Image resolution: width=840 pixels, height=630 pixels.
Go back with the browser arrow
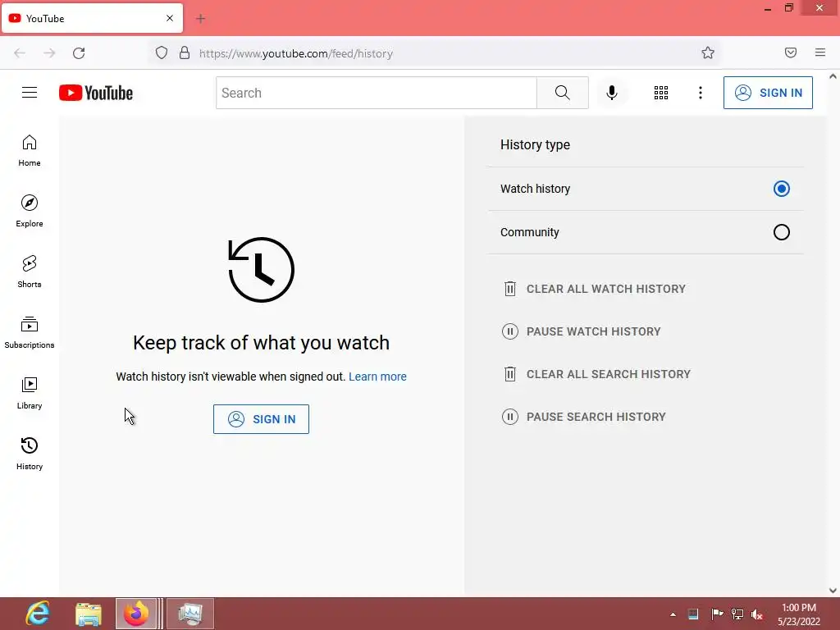click(x=20, y=53)
